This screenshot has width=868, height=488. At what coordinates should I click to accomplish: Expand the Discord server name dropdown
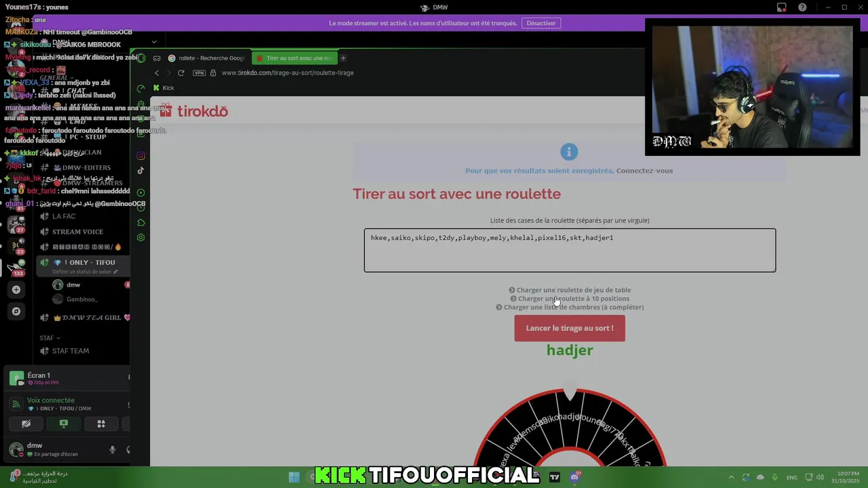point(154,42)
